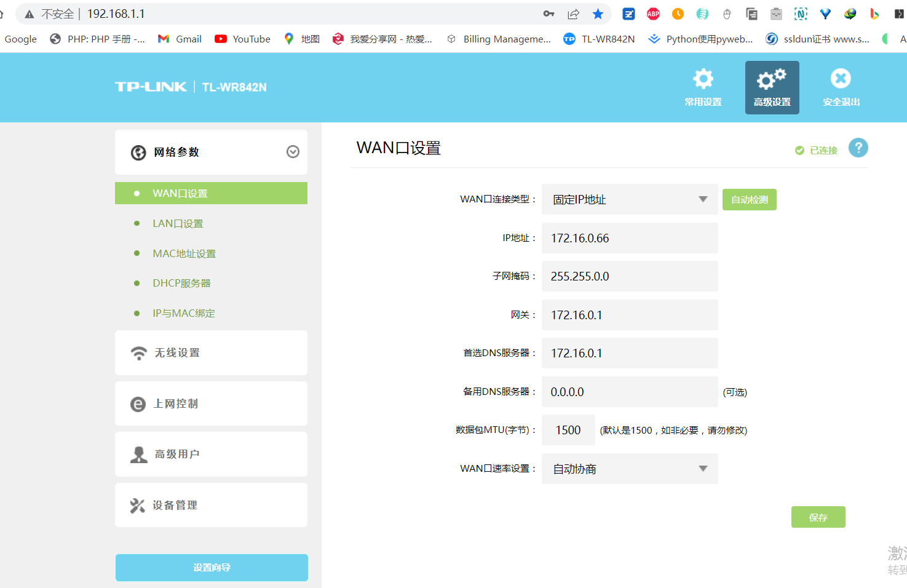
Task: Expand the 设备管理 menu section
Action: pos(211,505)
